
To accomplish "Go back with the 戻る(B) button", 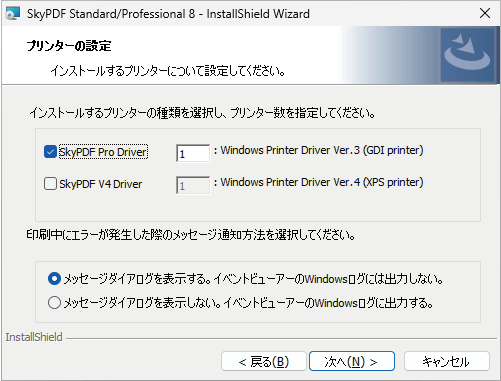I will tap(264, 361).
